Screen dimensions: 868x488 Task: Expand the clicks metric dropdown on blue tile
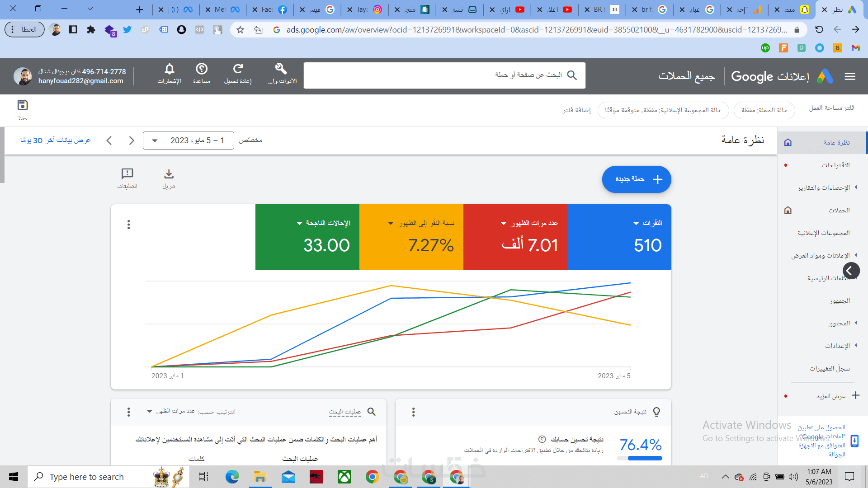point(637,223)
